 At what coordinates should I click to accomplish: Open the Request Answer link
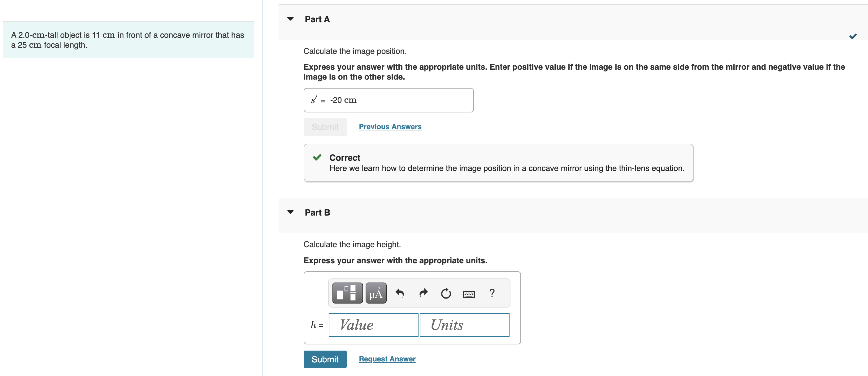[x=387, y=359]
